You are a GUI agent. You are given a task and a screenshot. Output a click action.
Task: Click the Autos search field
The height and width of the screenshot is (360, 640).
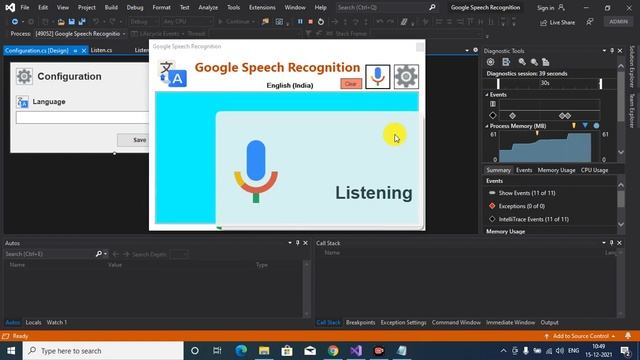[x=49, y=254]
